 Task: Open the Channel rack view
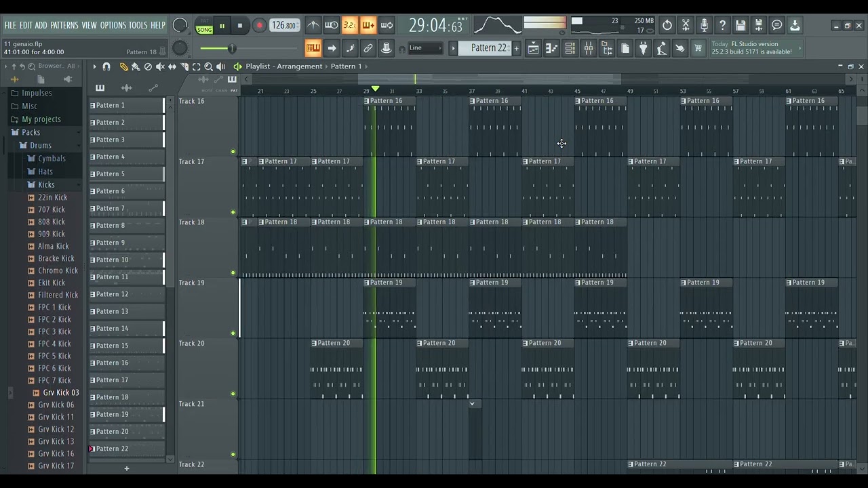pyautogui.click(x=570, y=48)
